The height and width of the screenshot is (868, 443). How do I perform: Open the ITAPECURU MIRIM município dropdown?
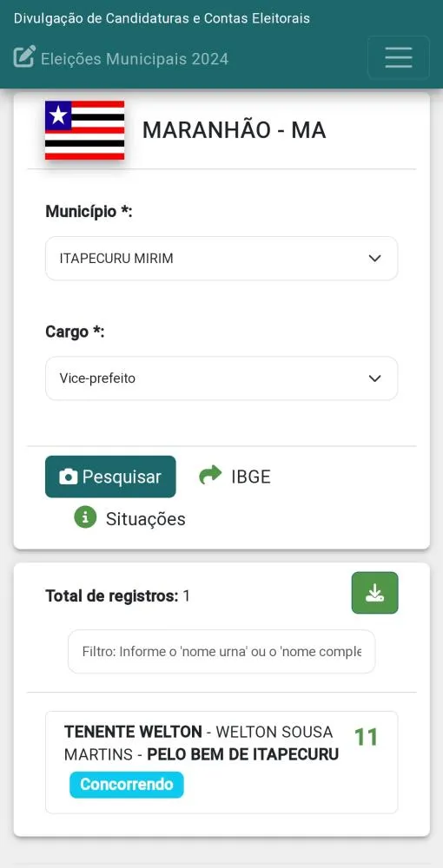click(x=221, y=259)
